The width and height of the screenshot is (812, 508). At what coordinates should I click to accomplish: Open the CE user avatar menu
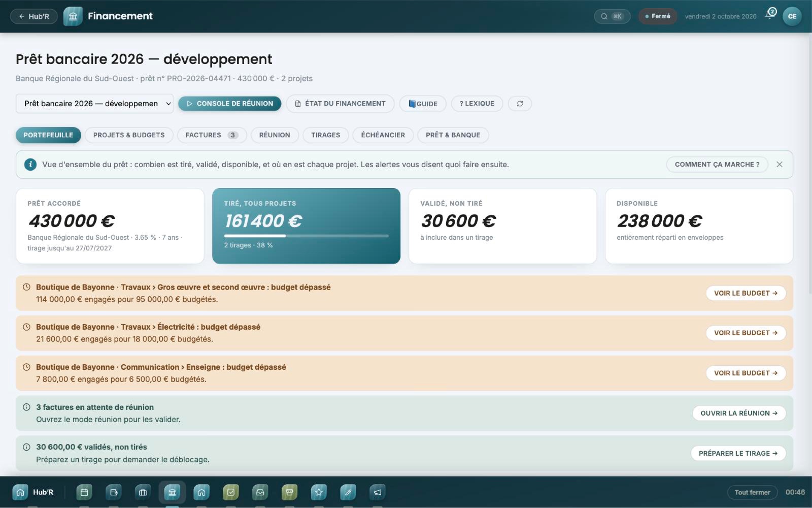tap(792, 16)
